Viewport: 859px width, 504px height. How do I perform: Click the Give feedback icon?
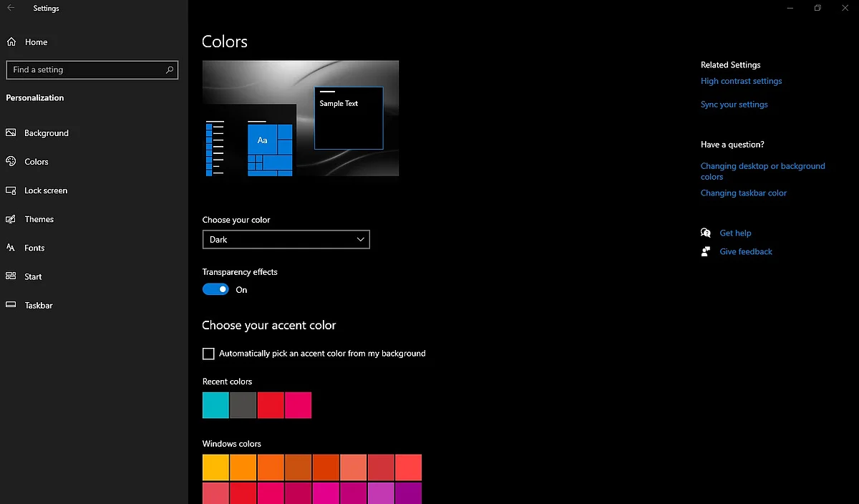click(x=705, y=251)
